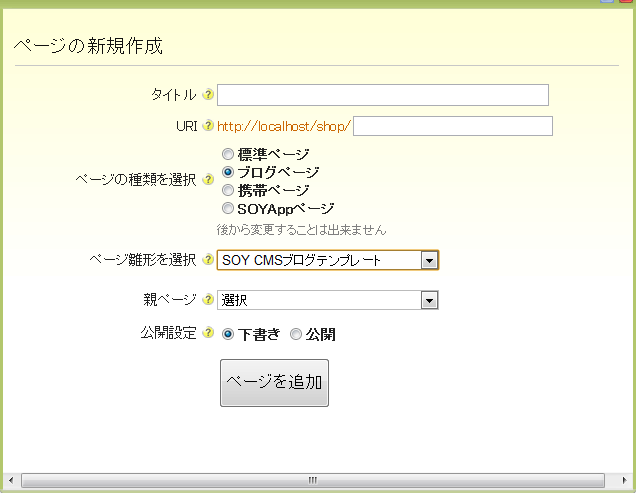Select the ブログページ radio button
This screenshot has height=493, width=636.
228,172
